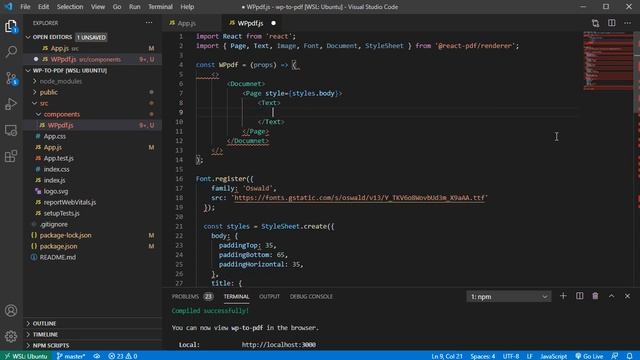Create a new terminal with plus icon

563,296
